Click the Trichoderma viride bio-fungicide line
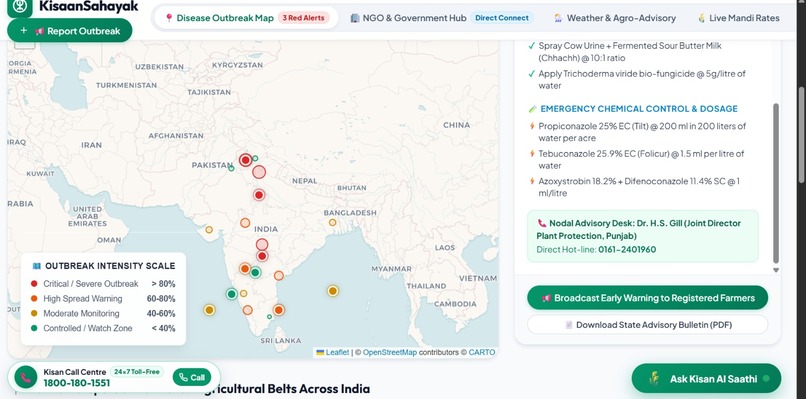Image resolution: width=806 pixels, height=399 pixels. (642, 80)
